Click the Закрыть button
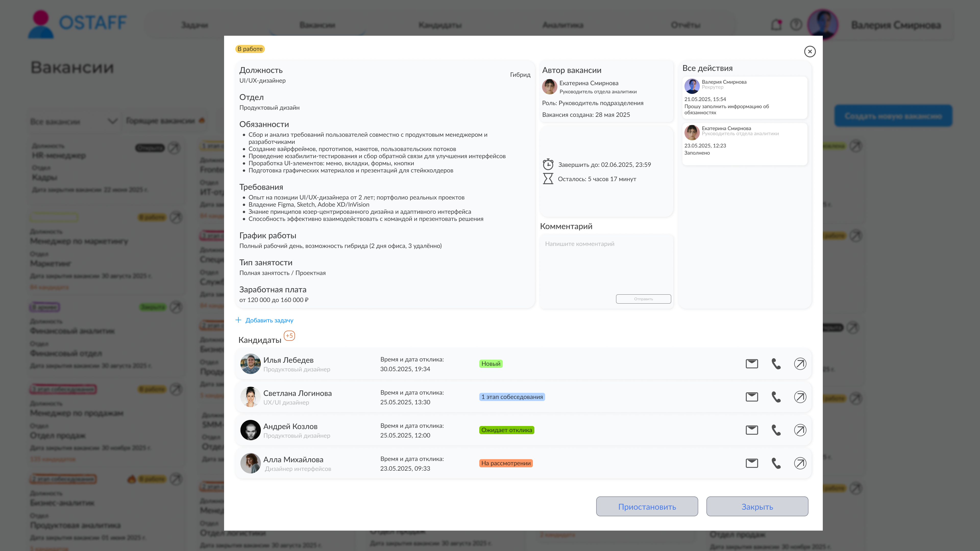 click(x=757, y=507)
